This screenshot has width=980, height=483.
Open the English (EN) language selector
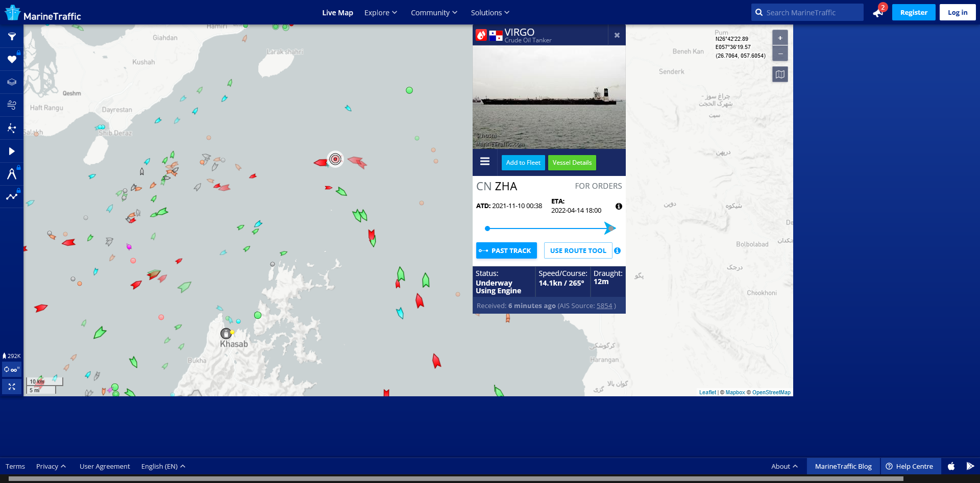[x=163, y=466]
